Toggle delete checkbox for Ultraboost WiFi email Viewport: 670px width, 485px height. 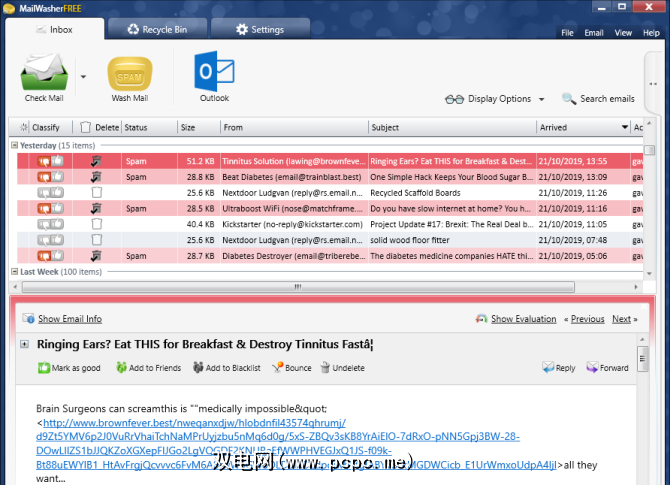coord(96,209)
